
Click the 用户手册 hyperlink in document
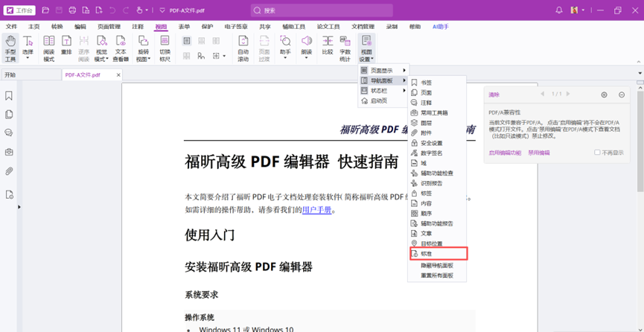point(316,210)
